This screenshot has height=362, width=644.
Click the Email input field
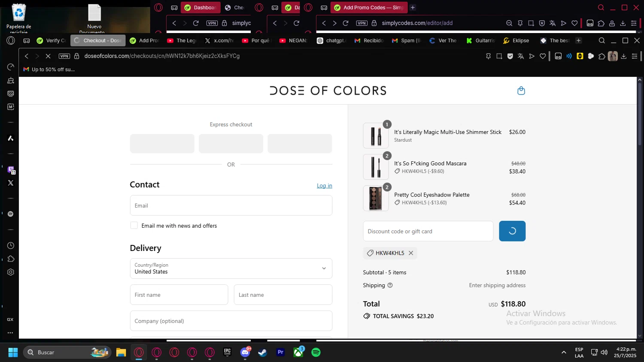231,205
